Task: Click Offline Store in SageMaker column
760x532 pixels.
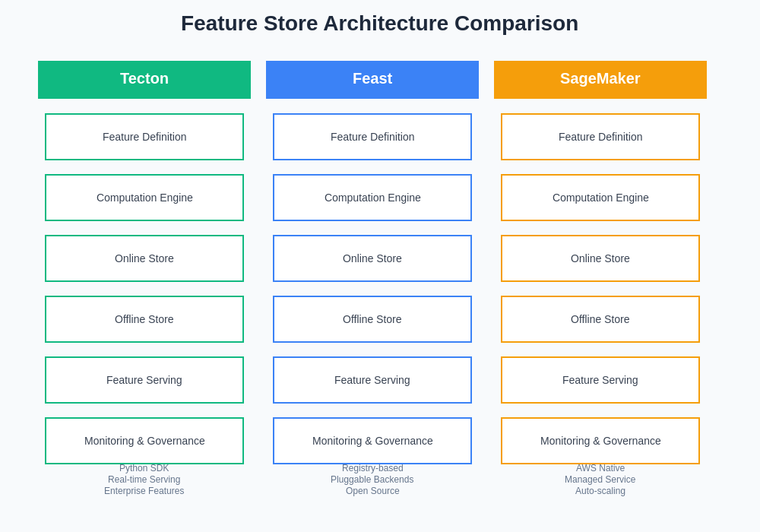Action: (600, 319)
